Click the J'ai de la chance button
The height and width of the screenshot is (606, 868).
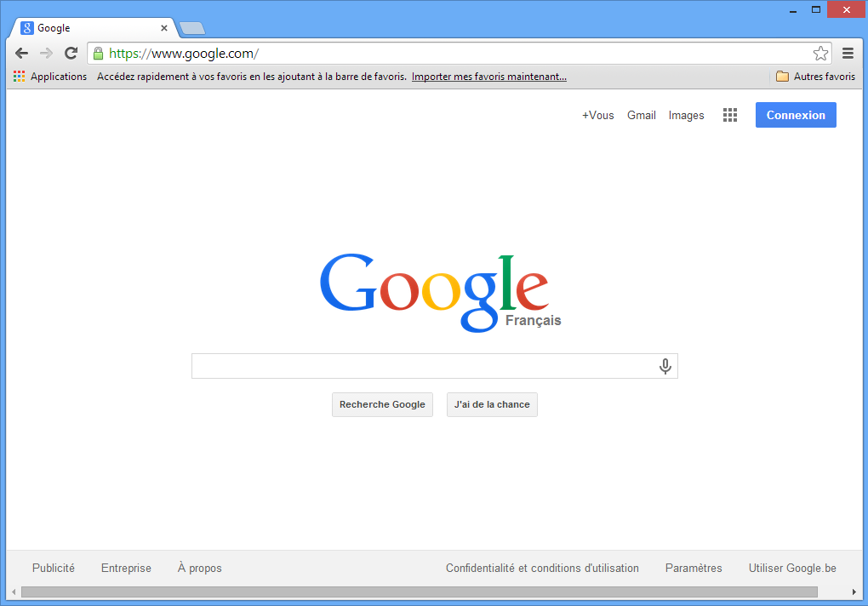click(x=492, y=404)
